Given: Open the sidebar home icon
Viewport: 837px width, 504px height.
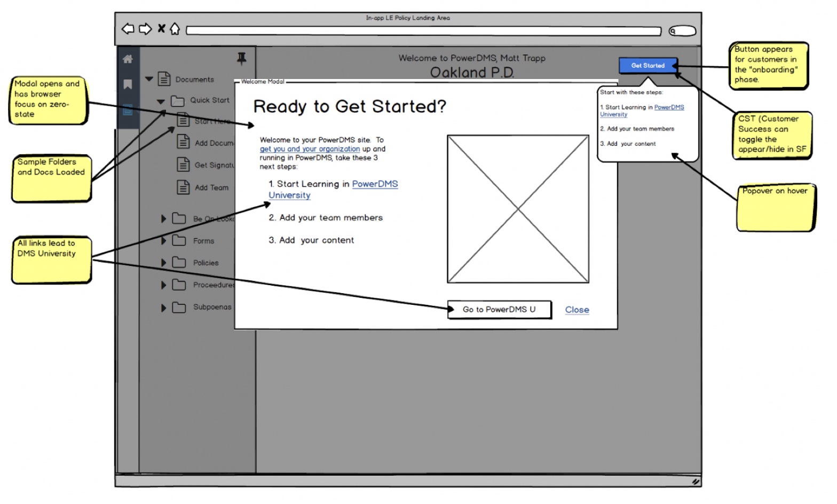Looking at the screenshot, I should click(128, 59).
